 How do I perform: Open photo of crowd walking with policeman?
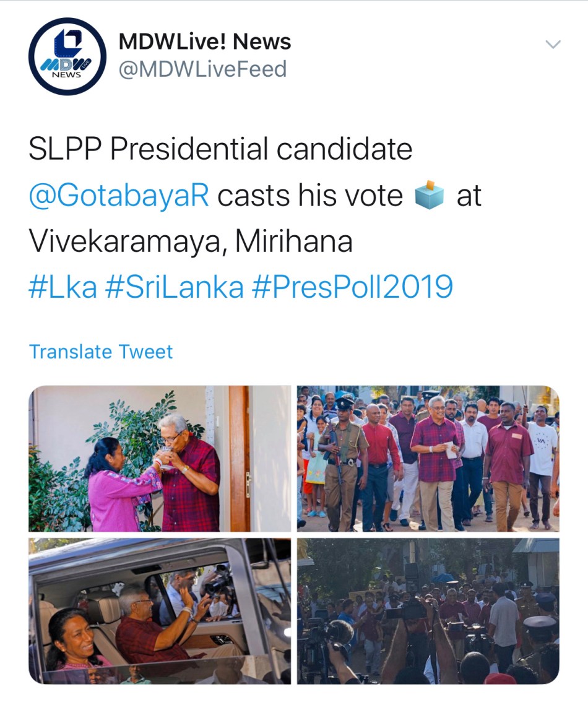click(x=428, y=459)
